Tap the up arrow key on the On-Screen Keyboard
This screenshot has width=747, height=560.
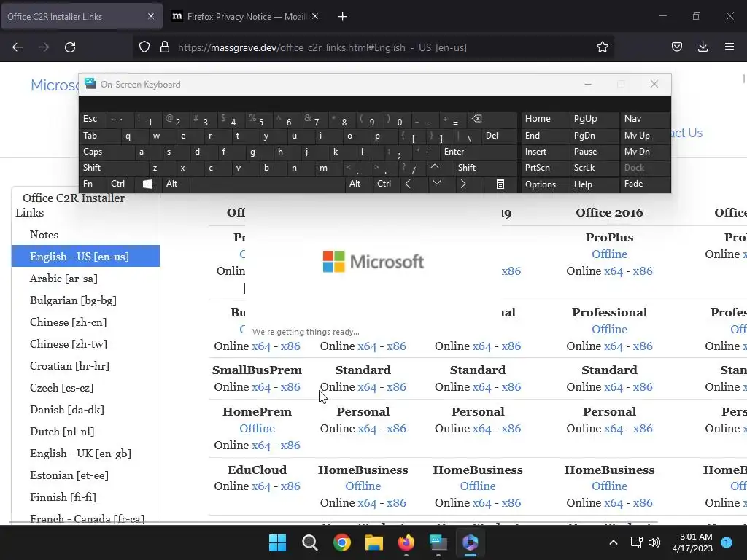[435, 167]
